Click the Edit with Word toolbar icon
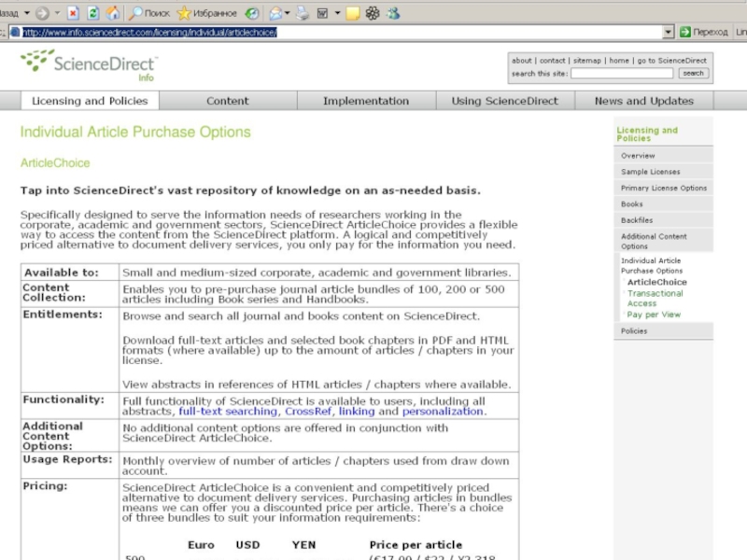Viewport: 747px width, 560px height. pos(322,13)
